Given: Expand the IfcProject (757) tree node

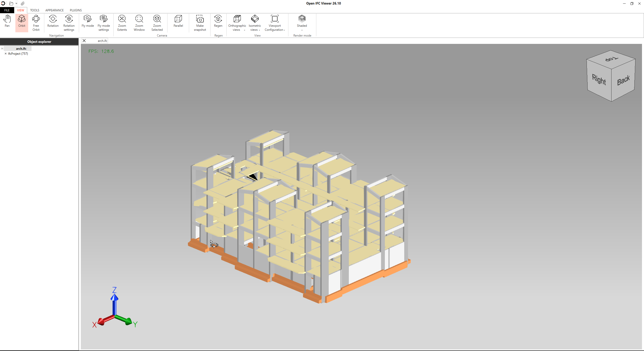Looking at the screenshot, I should point(6,54).
